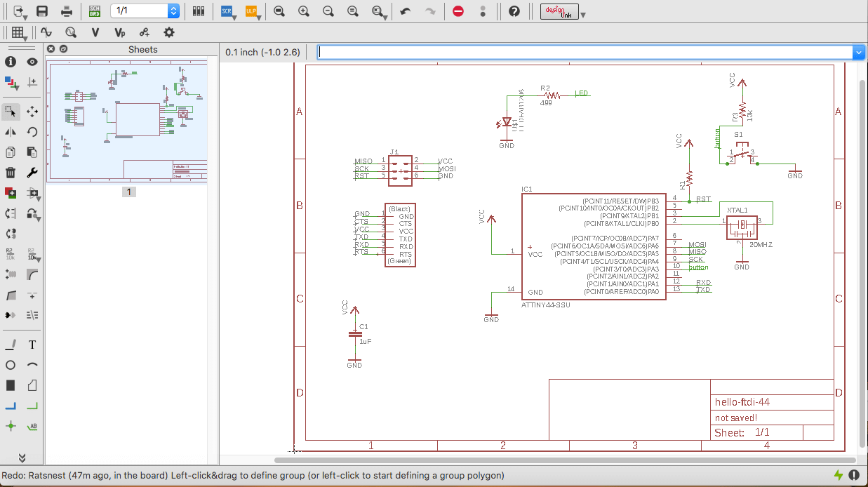Click the Move tool

coord(32,111)
